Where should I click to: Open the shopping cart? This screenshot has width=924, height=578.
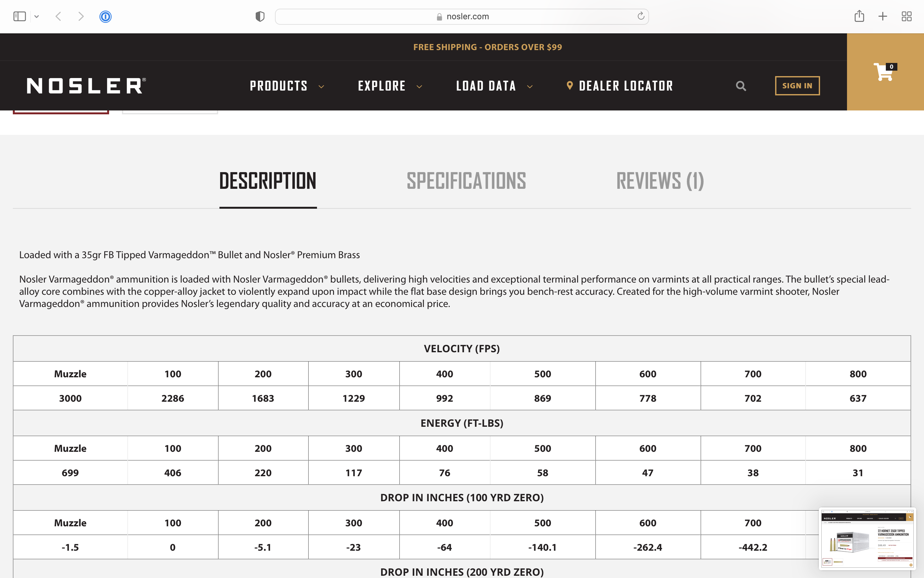point(885,72)
